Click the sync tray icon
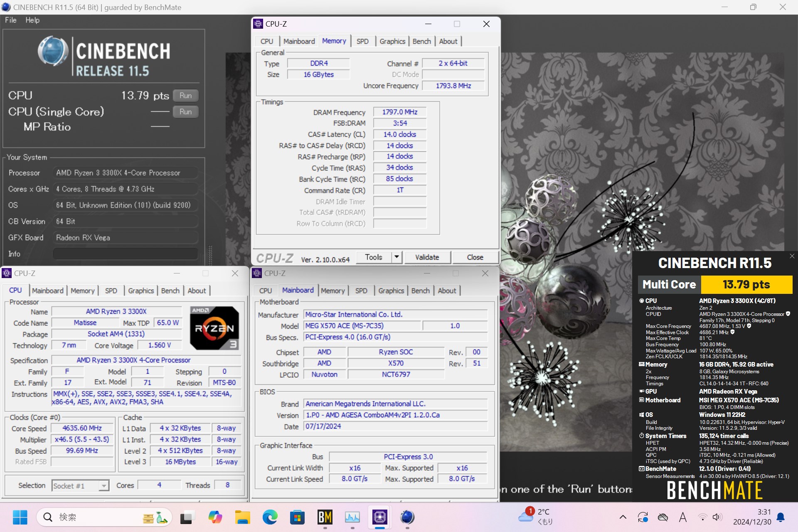The width and height of the screenshot is (798, 532). [x=643, y=517]
